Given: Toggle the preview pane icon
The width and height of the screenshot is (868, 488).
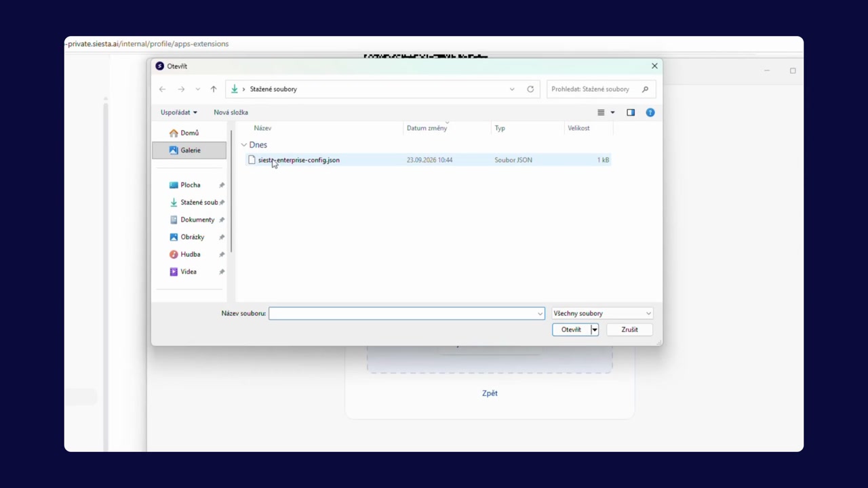Looking at the screenshot, I should [631, 113].
